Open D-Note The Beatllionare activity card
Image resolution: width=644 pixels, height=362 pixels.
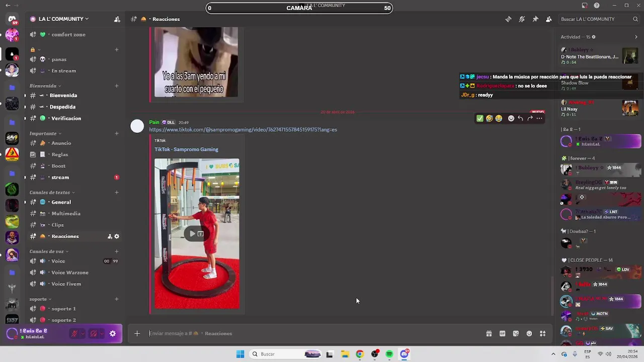[x=600, y=56]
